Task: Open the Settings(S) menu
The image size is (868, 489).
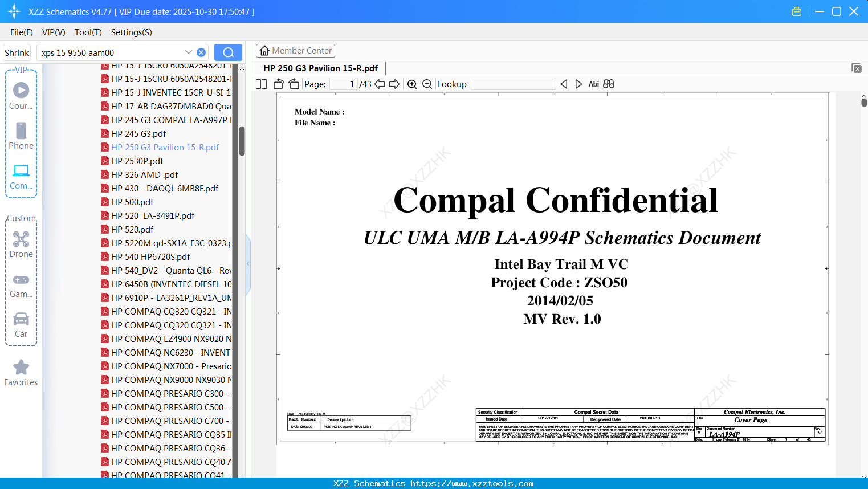Action: pyautogui.click(x=132, y=32)
